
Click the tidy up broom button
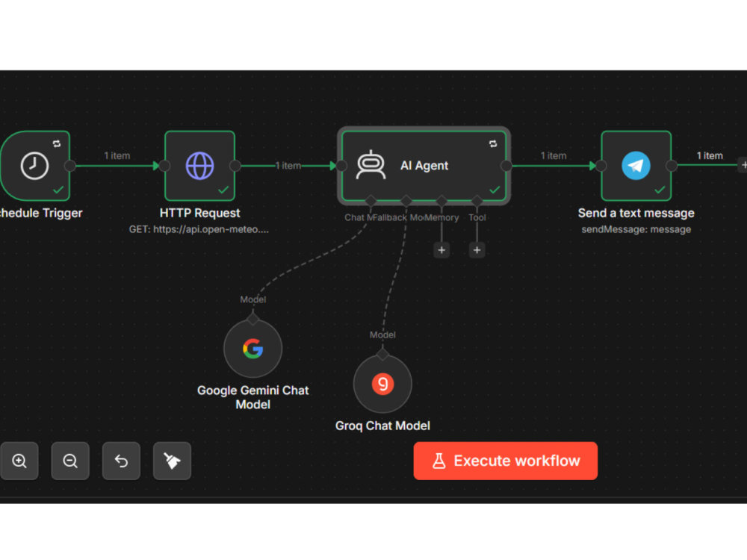click(172, 461)
